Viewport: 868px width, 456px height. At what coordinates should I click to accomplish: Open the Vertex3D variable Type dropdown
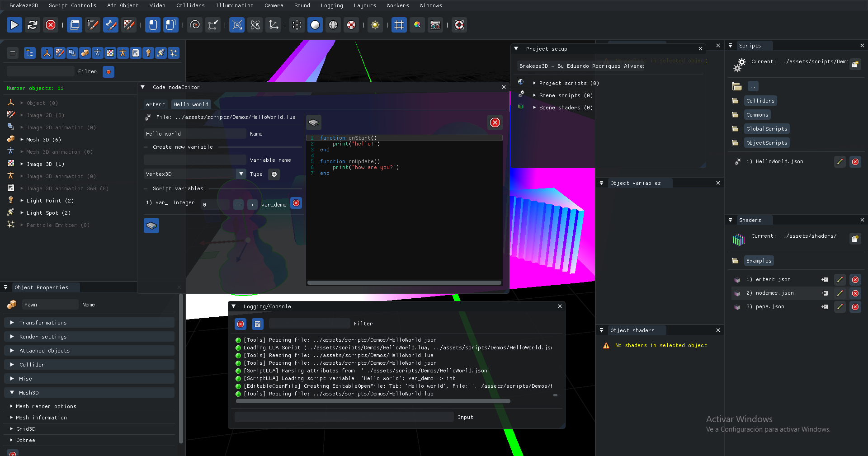[241, 174]
